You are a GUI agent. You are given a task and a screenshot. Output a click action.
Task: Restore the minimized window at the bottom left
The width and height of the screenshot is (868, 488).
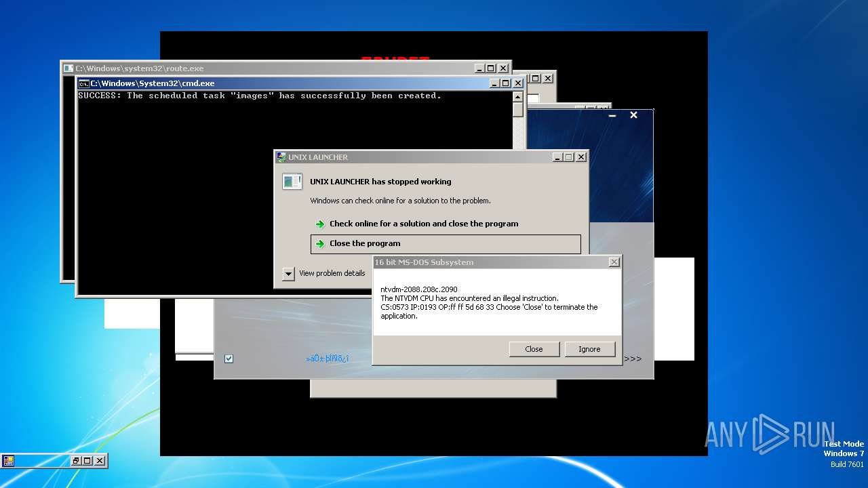[x=76, y=461]
